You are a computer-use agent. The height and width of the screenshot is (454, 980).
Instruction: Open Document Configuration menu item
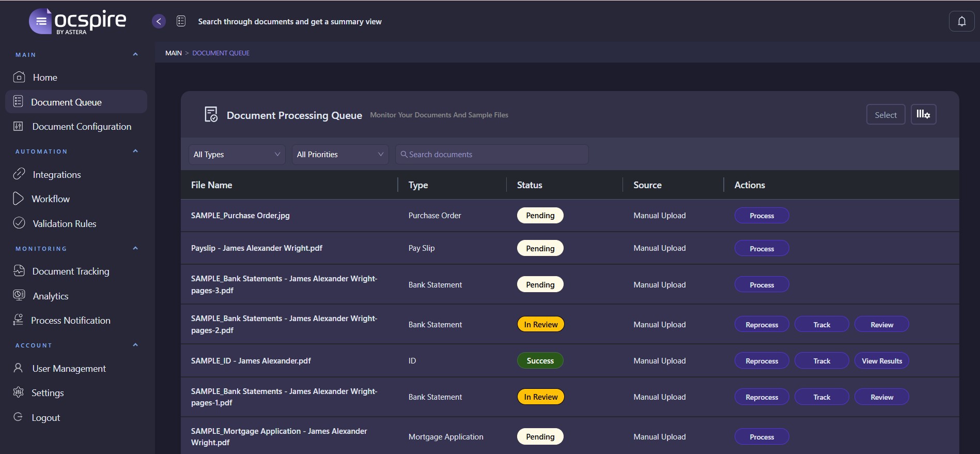(82, 127)
